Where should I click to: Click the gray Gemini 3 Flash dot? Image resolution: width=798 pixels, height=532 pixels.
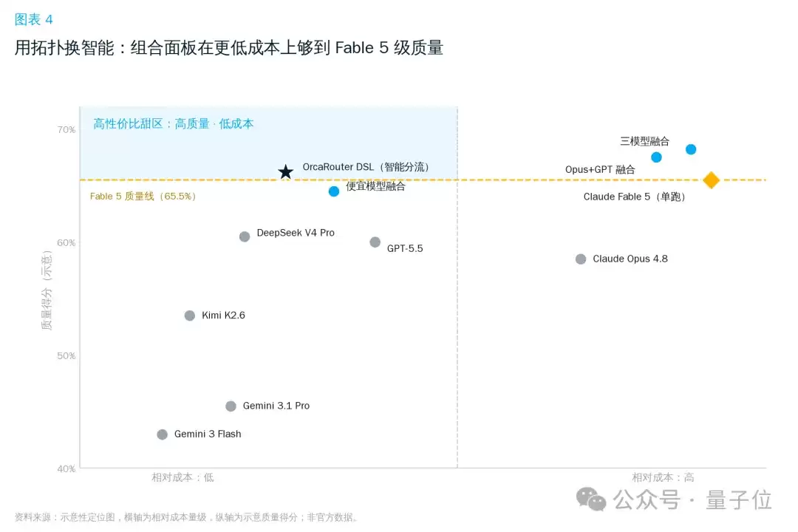(163, 434)
